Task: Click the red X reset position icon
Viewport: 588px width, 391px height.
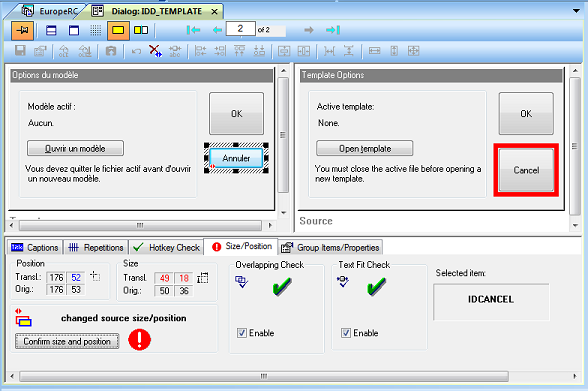Action: pyautogui.click(x=155, y=51)
